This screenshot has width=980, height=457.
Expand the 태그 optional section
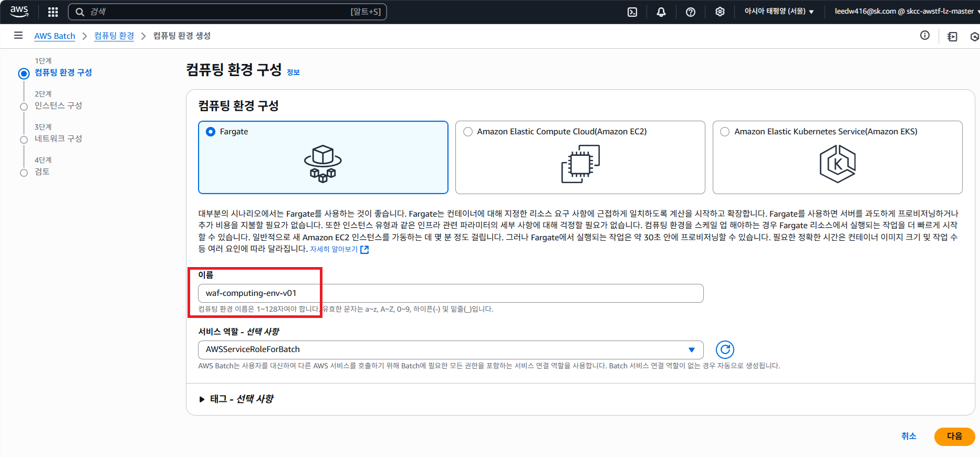point(202,399)
